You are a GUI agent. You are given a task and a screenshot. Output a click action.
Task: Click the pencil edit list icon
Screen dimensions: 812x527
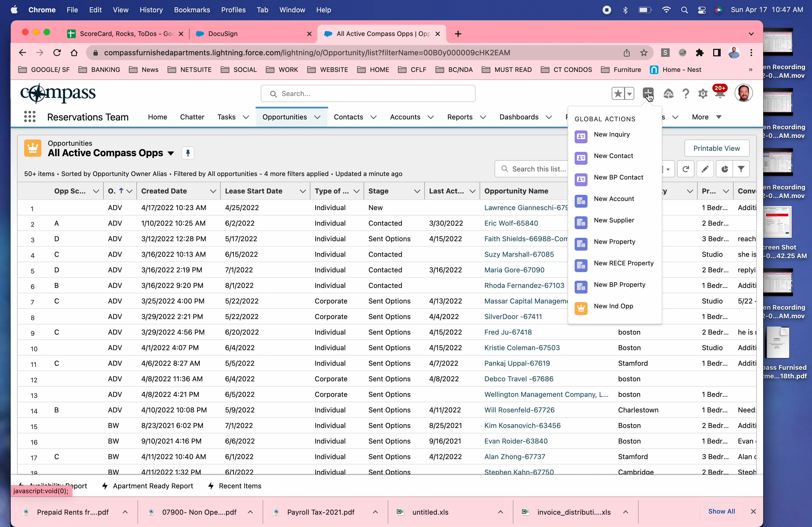pyautogui.click(x=705, y=169)
